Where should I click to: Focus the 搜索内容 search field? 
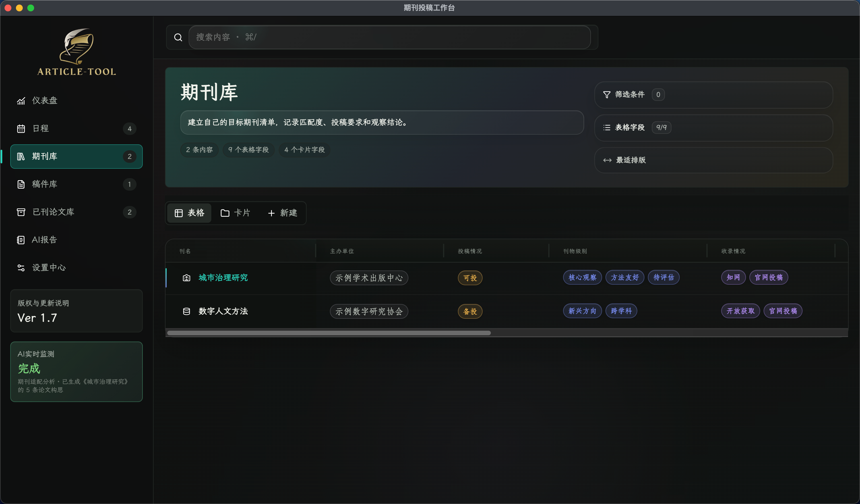click(x=389, y=37)
